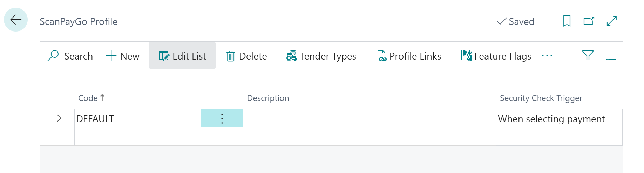
Task: Select the DEFAULT row arrow marker
Action: 57,119
